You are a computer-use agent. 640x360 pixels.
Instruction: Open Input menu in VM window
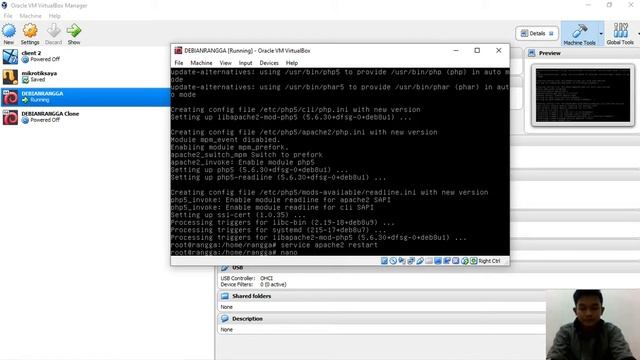[245, 63]
